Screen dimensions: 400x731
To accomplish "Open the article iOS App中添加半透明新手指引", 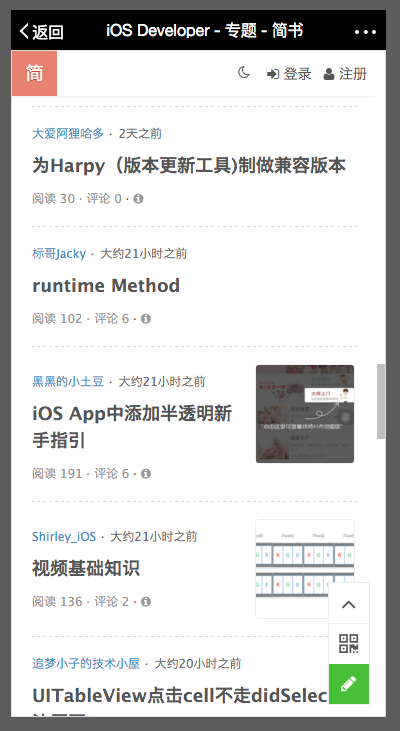I will tap(132, 427).
